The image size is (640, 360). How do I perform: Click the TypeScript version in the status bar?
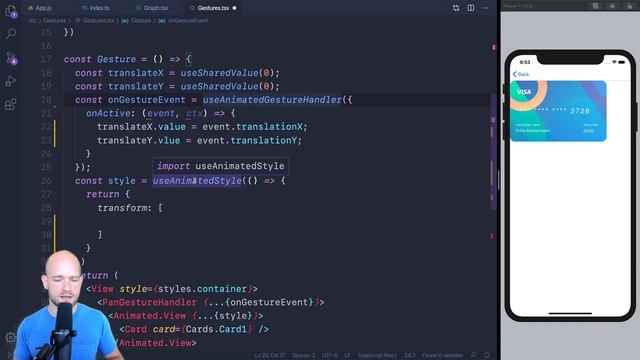[x=409, y=356]
